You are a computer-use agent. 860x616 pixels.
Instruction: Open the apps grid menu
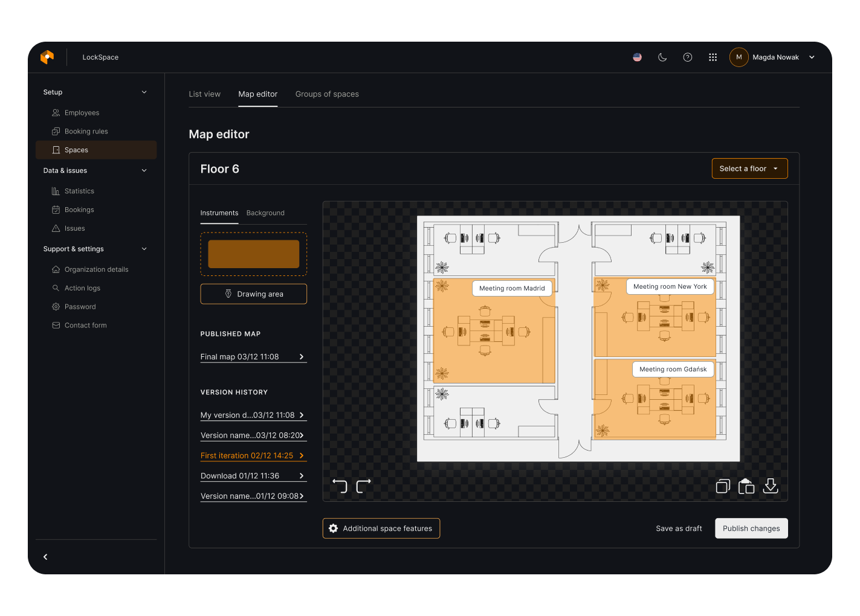[713, 57]
